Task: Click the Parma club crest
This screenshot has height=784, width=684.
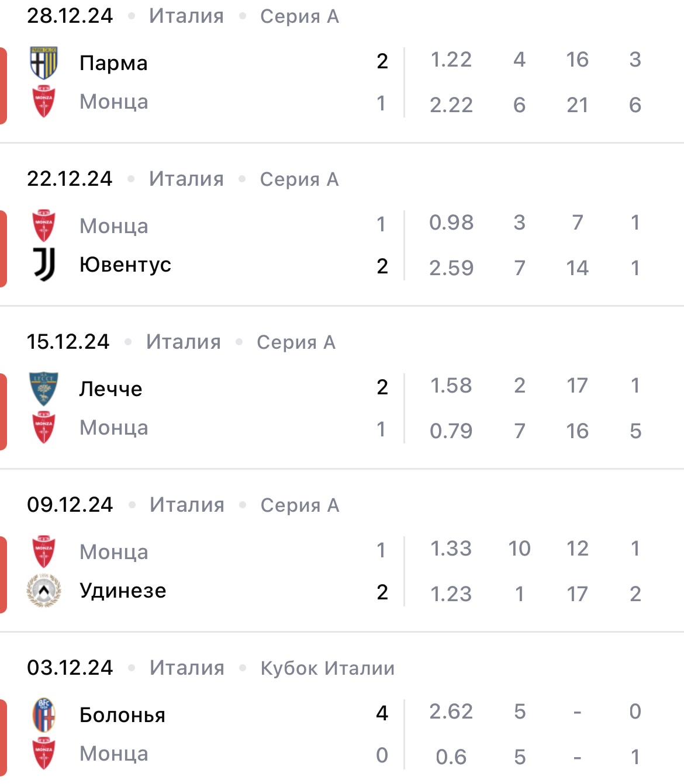Action: click(x=44, y=63)
